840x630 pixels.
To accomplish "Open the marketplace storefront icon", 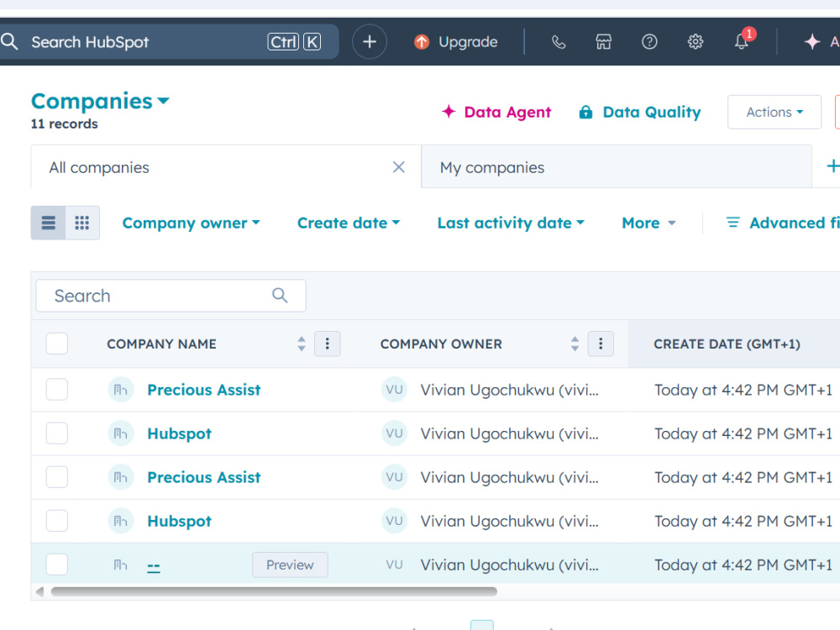I will [x=604, y=42].
